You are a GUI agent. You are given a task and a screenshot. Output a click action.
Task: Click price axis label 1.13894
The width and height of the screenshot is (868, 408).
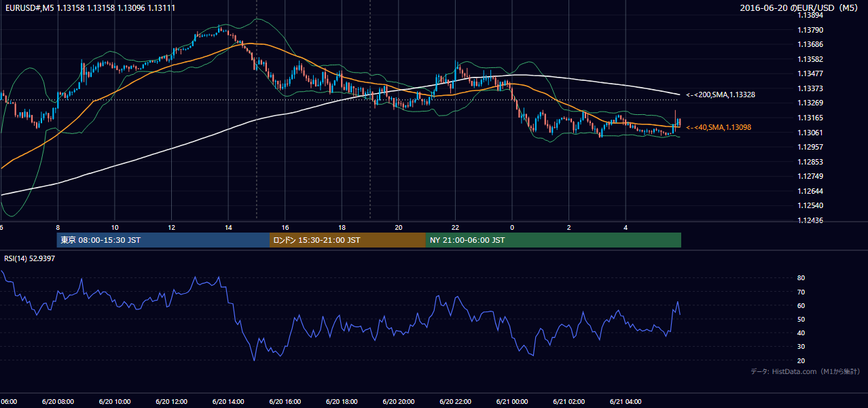click(x=810, y=15)
